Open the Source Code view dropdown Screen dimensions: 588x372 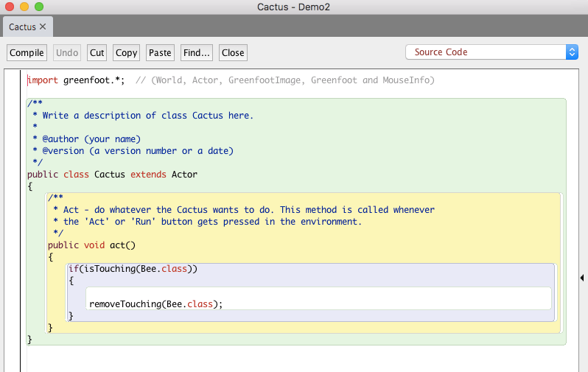pyautogui.click(x=491, y=52)
